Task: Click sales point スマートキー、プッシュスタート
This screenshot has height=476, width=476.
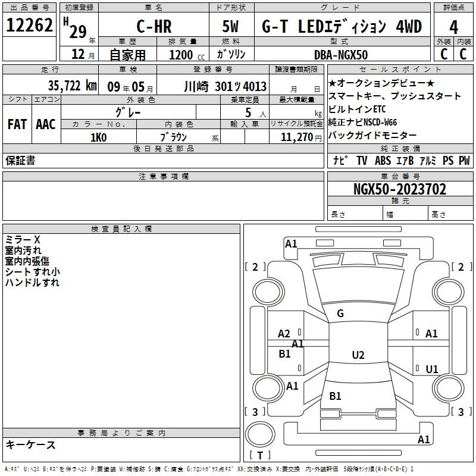Action: [394, 96]
